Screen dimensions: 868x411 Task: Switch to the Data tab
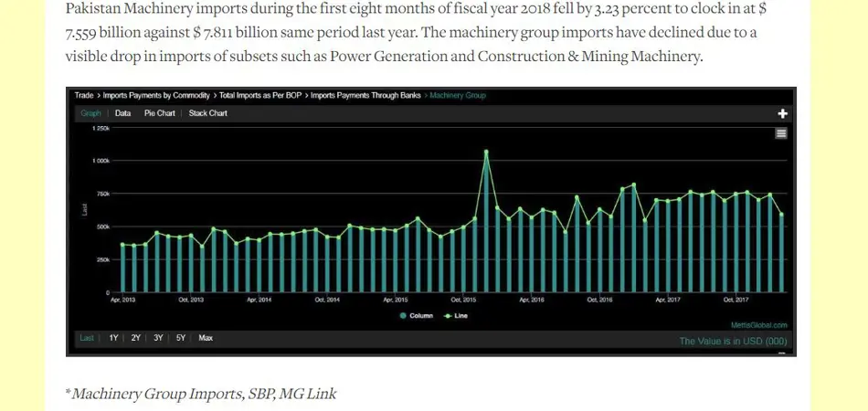122,113
